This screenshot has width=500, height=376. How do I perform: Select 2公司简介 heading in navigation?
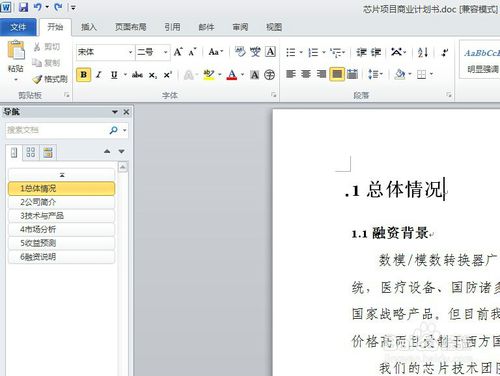pyautogui.click(x=61, y=202)
